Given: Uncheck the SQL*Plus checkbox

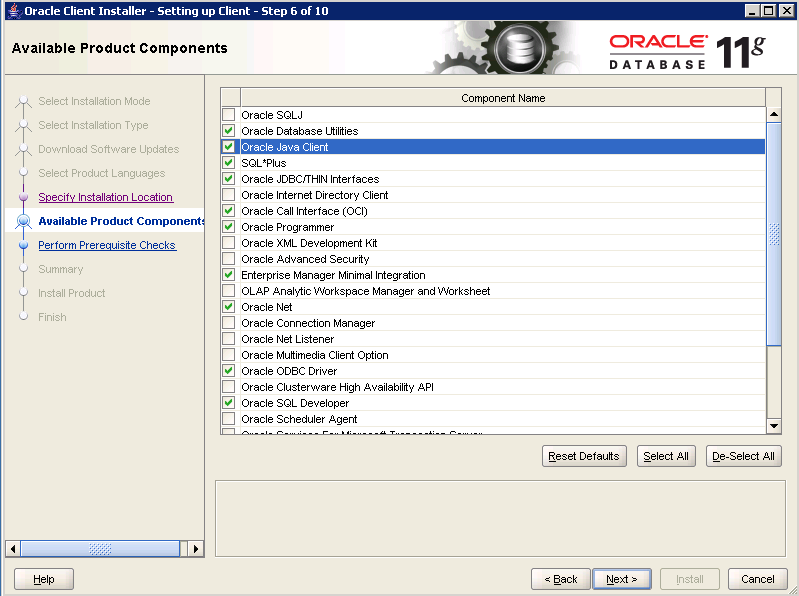Looking at the screenshot, I should point(229,163).
